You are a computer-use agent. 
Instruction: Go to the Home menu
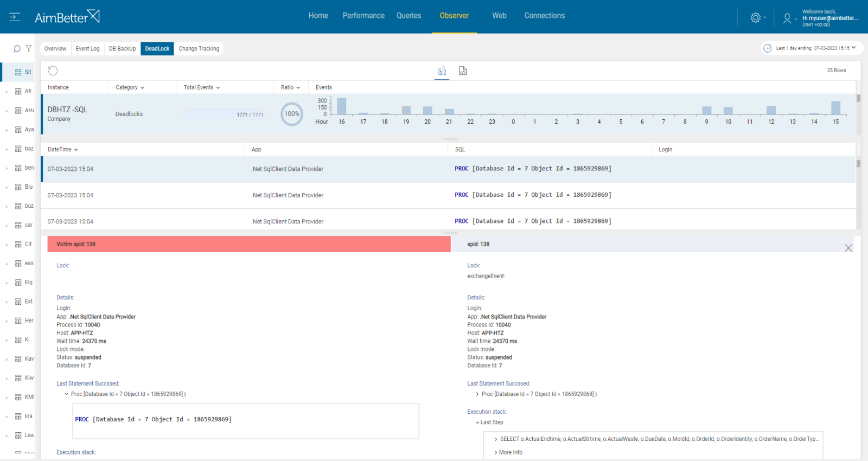coord(318,16)
